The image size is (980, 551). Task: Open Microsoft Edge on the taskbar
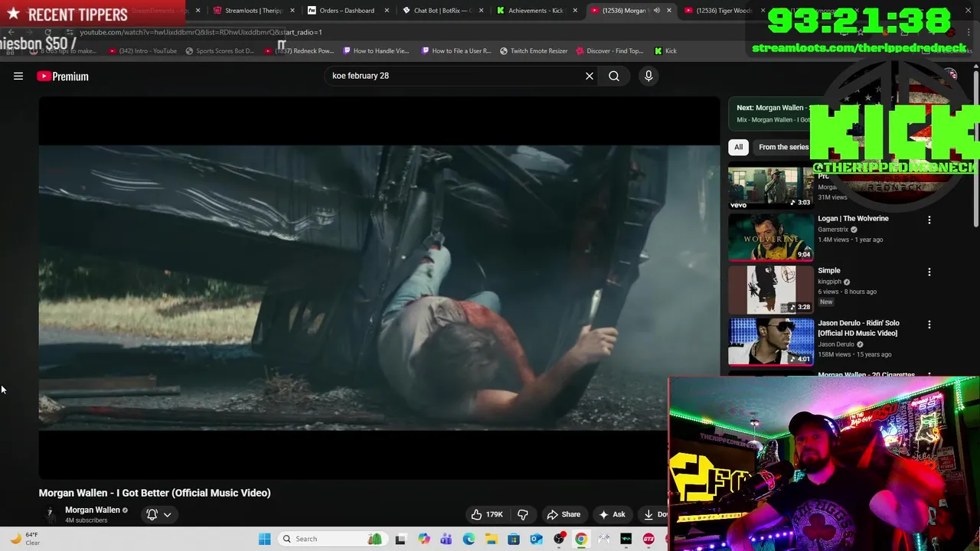[x=469, y=539]
